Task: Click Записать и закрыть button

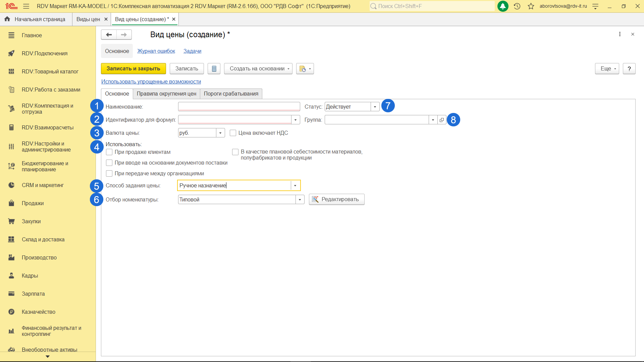Action: [133, 69]
